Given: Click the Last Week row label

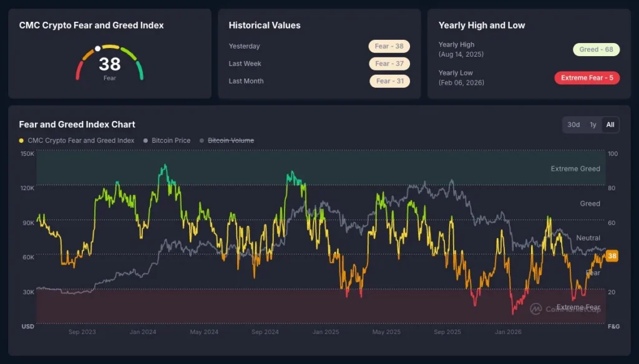Looking at the screenshot, I should (245, 64).
